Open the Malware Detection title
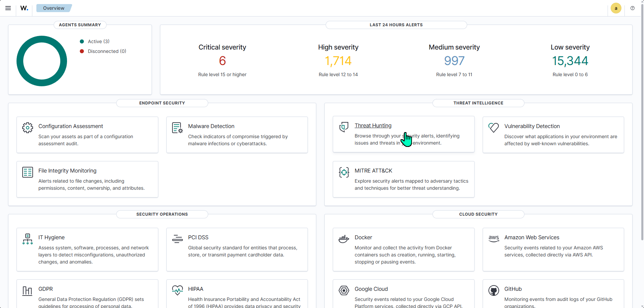Image resolution: width=644 pixels, height=308 pixels. pyautogui.click(x=211, y=126)
